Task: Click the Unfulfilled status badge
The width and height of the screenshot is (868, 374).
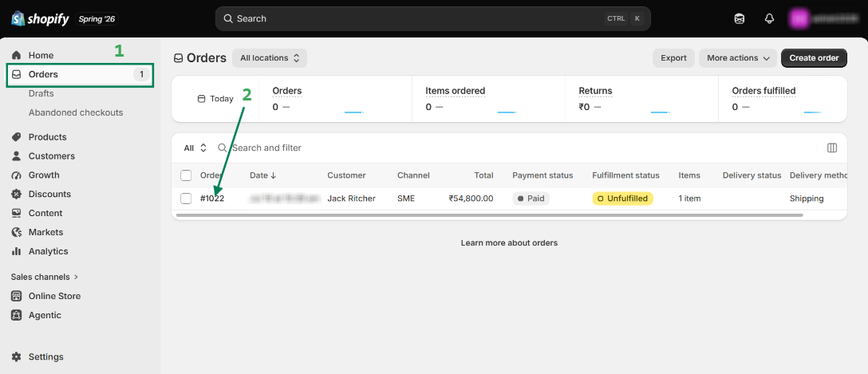Action: point(623,198)
